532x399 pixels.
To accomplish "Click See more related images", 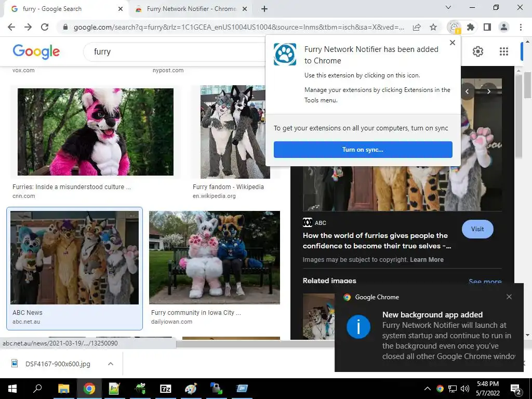I will coord(485,281).
